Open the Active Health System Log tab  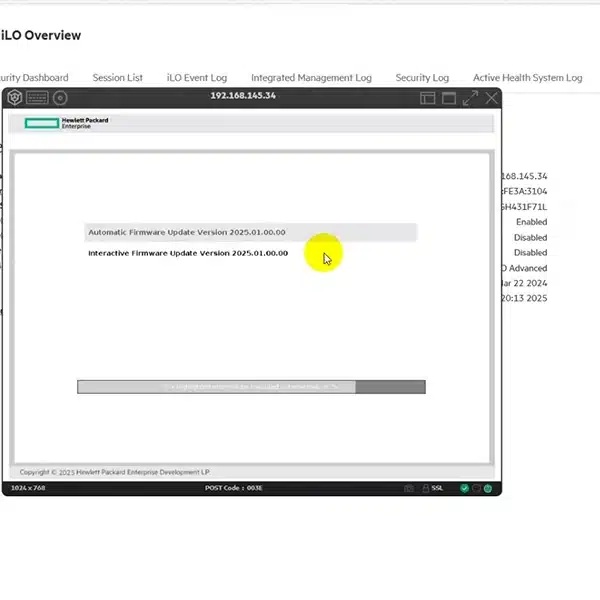(527, 77)
